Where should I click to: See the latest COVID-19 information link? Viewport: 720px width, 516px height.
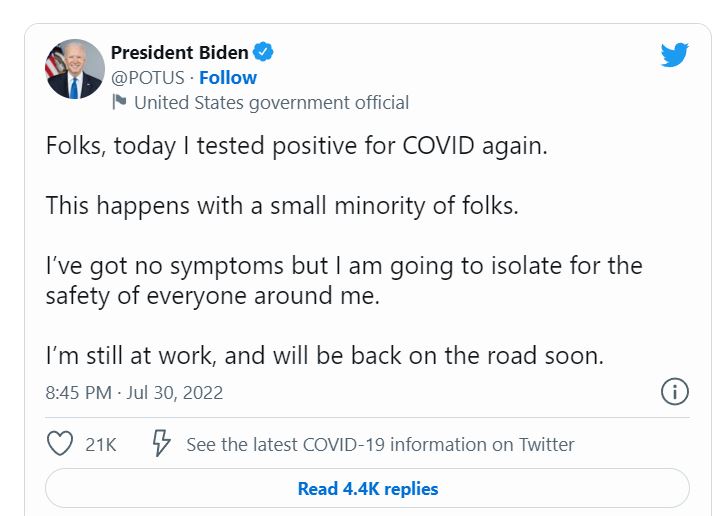click(380, 445)
